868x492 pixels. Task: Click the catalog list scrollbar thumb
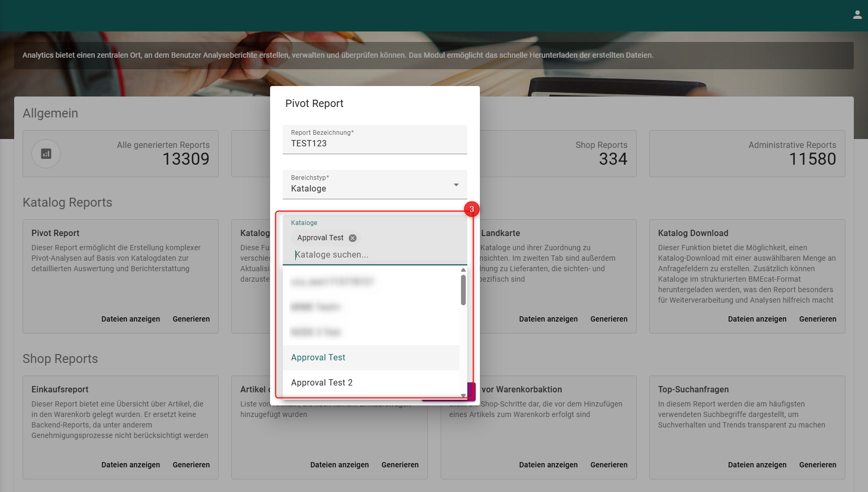click(x=463, y=290)
